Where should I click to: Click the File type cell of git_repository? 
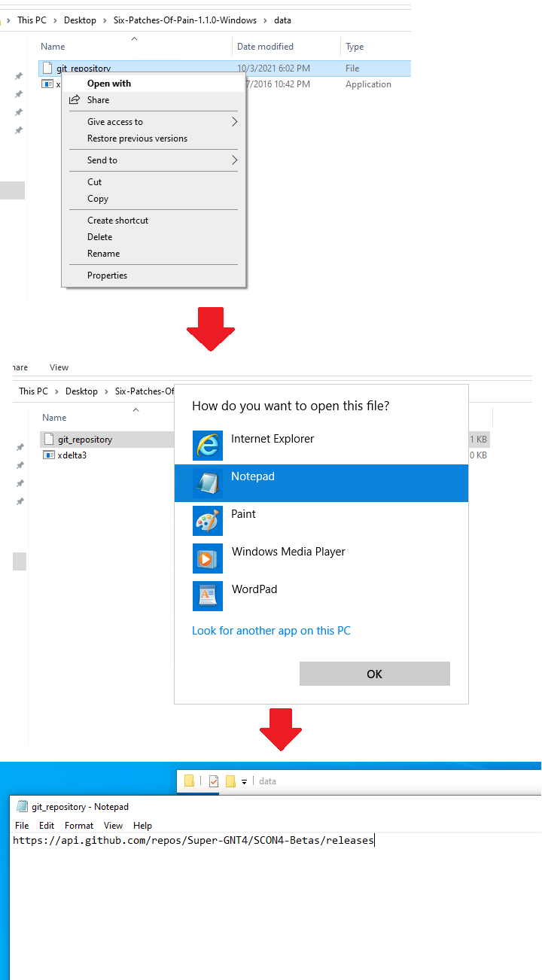pos(352,68)
